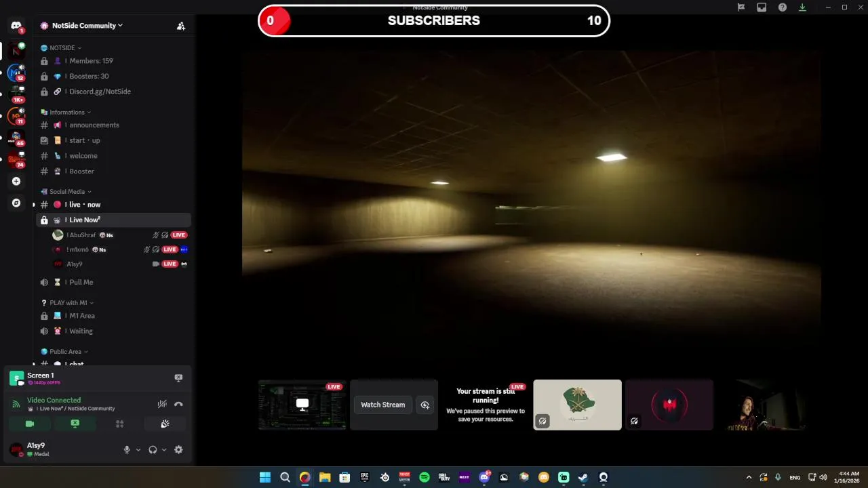Toggle camera in voice panel
The width and height of the screenshot is (868, 488).
(30, 424)
